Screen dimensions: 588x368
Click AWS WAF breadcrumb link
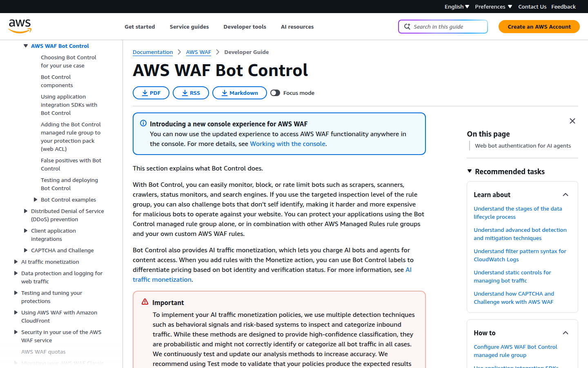point(198,52)
